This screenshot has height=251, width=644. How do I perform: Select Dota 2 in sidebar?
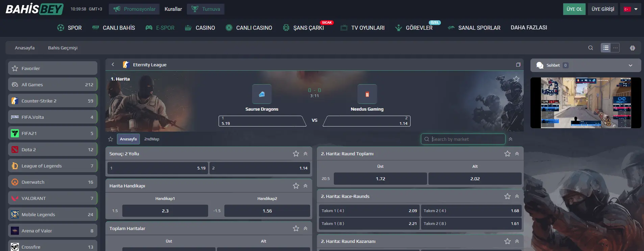coord(53,149)
